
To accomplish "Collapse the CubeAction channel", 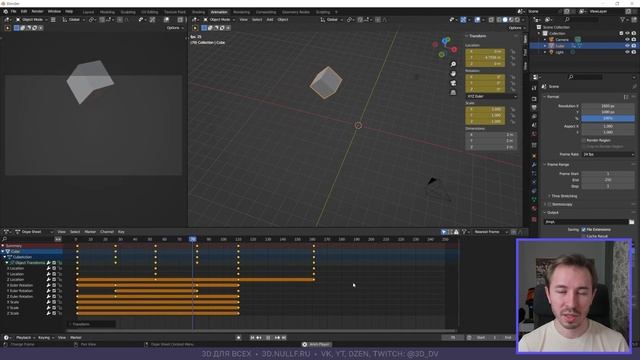I will [5, 257].
